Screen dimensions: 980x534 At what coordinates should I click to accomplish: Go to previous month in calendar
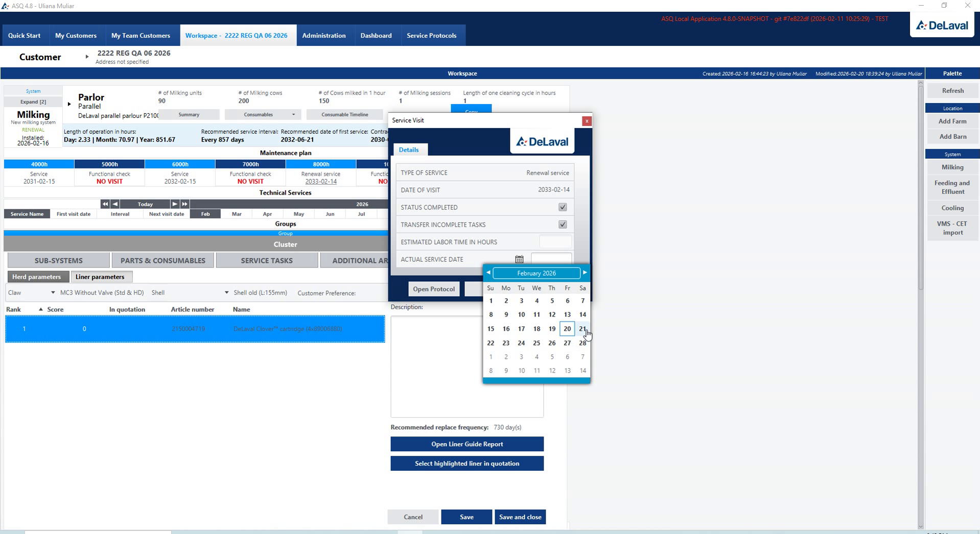(488, 273)
